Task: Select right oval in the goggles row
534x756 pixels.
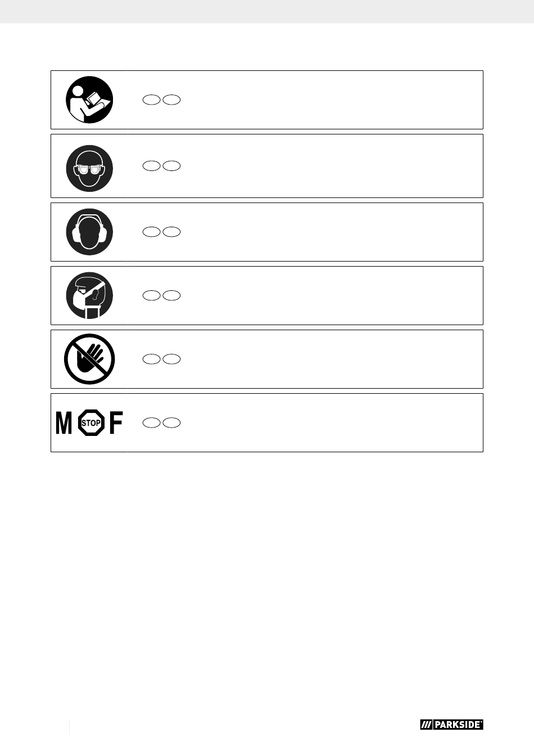Action: [171, 166]
